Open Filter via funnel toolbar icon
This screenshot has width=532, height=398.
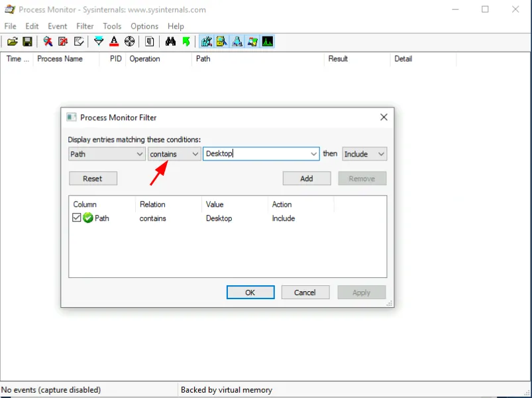[99, 42]
